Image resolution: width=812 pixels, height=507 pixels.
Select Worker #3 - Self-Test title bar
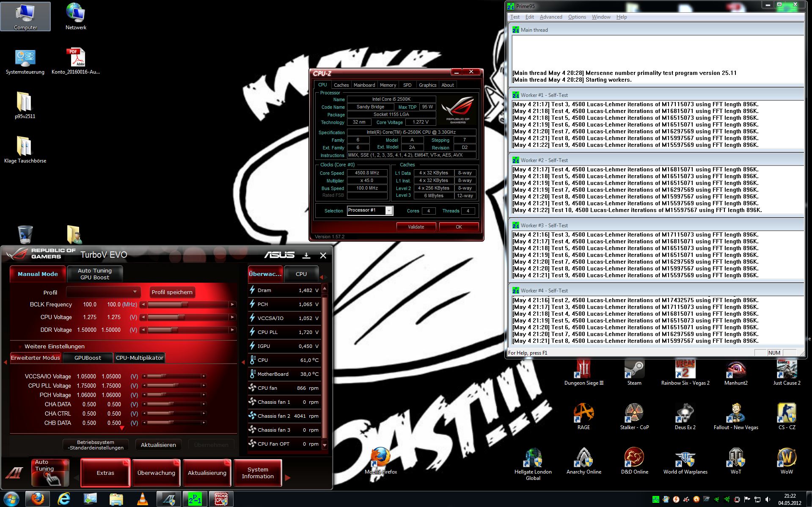(656, 225)
